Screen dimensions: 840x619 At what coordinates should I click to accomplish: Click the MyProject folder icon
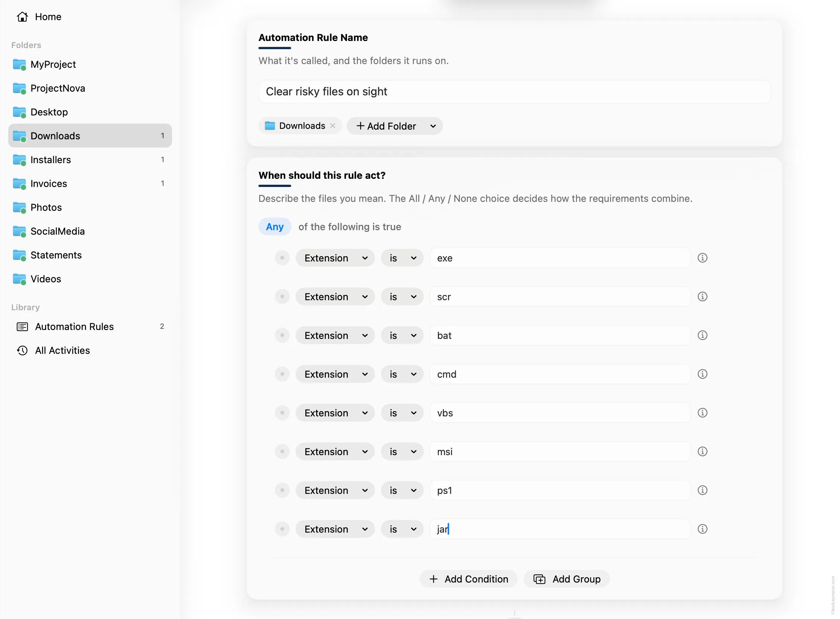pyautogui.click(x=19, y=64)
